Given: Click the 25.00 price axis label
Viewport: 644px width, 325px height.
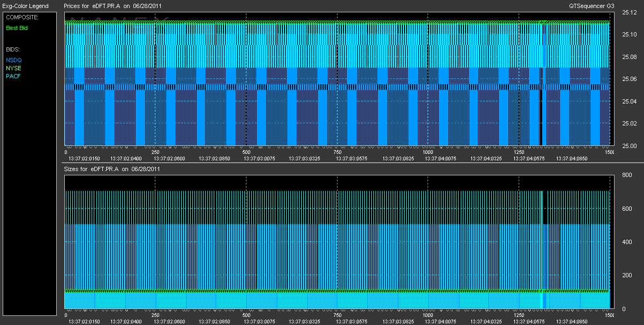Looking at the screenshot, I should coord(630,145).
